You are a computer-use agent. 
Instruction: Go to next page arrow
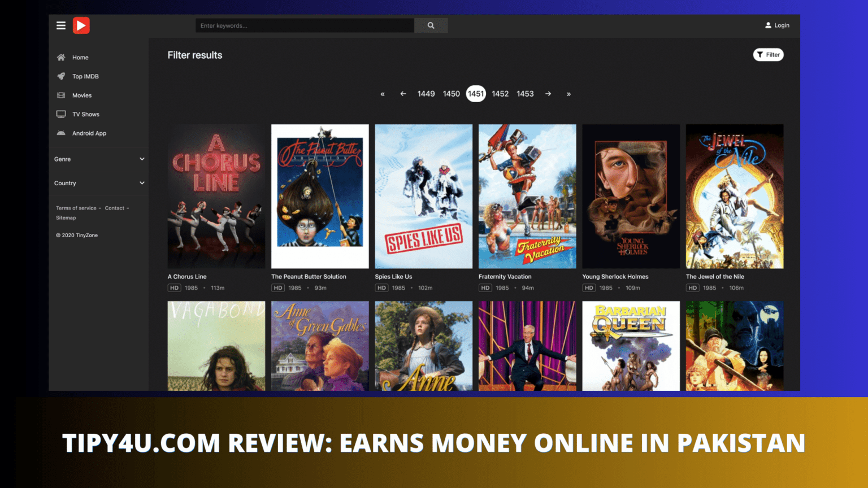548,94
